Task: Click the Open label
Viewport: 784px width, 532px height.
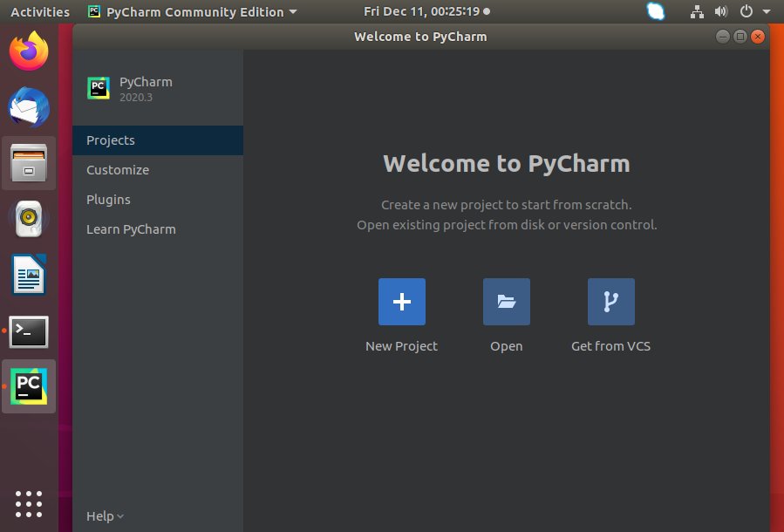Action: [x=506, y=346]
